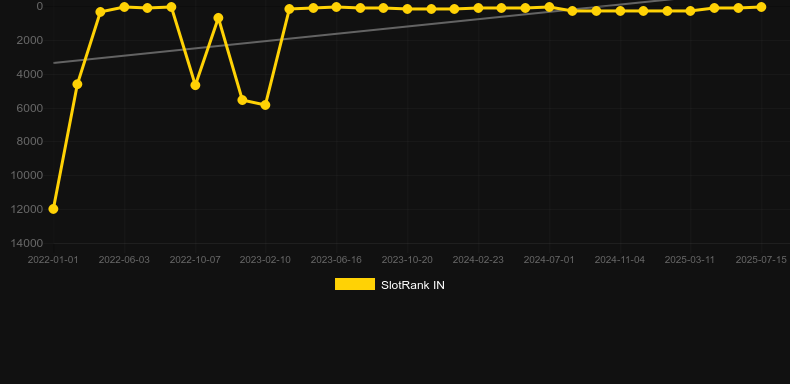This screenshot has height=384, width=790.
Task: Click the second data point near 4600 rank
Action: coord(195,85)
